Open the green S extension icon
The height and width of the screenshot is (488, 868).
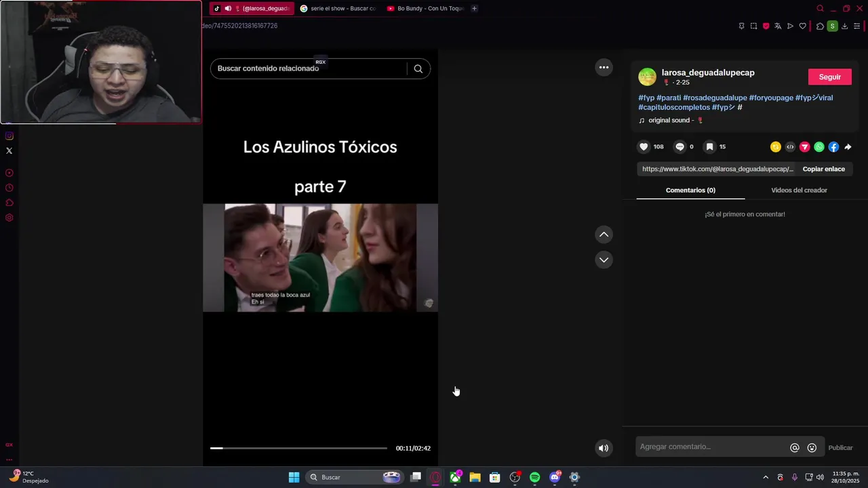pos(832,26)
